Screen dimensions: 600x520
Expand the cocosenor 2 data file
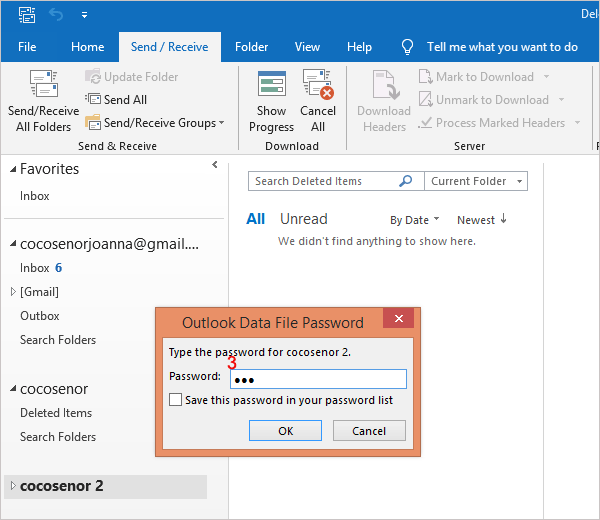click(13, 486)
